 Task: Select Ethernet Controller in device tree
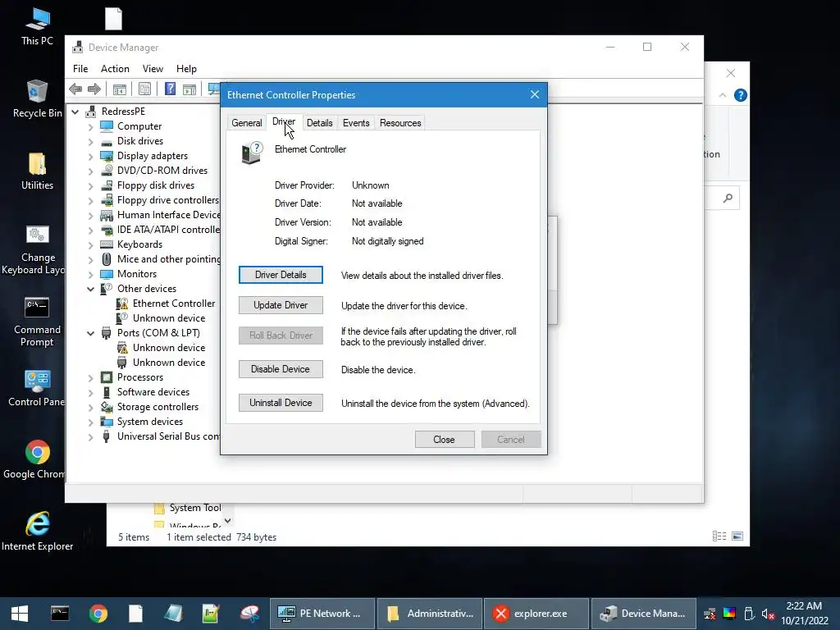coord(174,304)
